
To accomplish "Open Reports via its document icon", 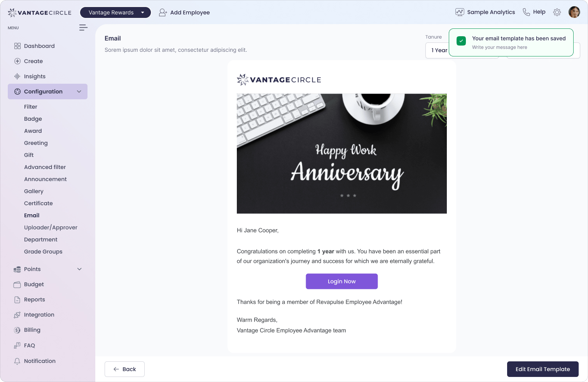I will pos(17,299).
